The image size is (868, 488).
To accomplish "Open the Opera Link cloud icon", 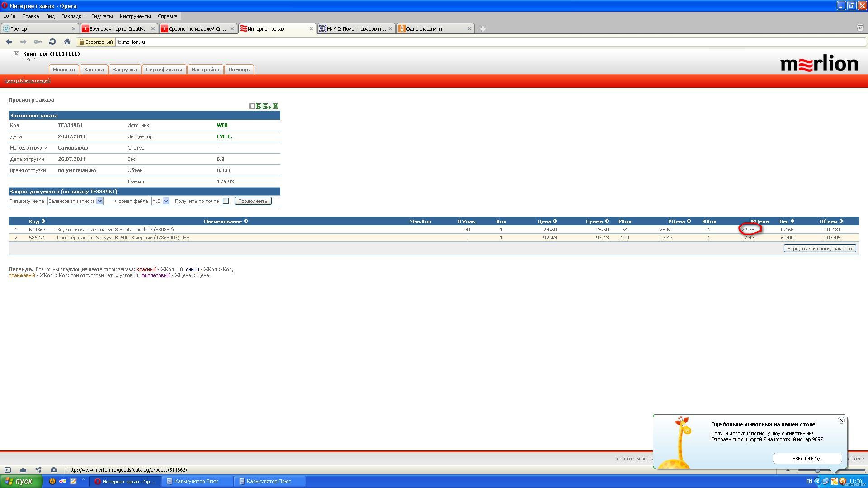I will click(23, 470).
